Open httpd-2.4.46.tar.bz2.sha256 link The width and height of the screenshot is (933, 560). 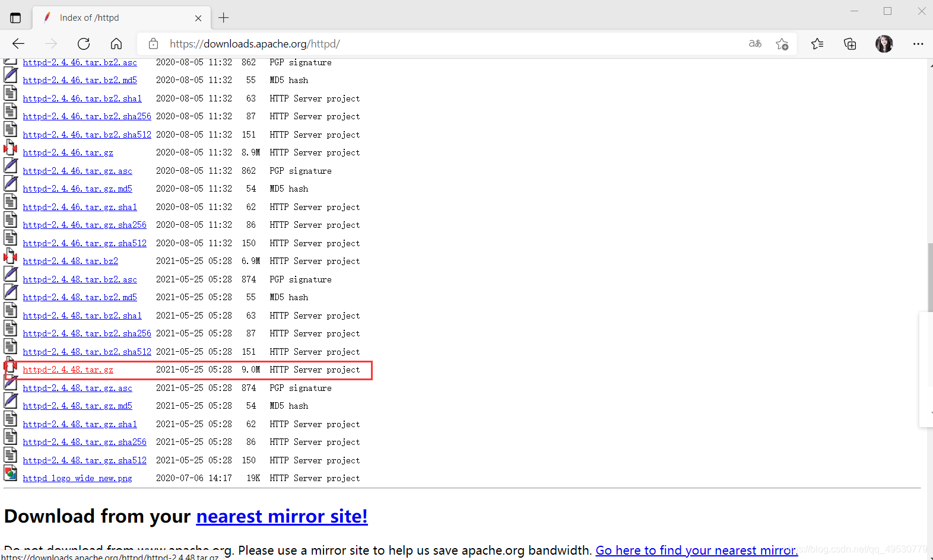[87, 116]
